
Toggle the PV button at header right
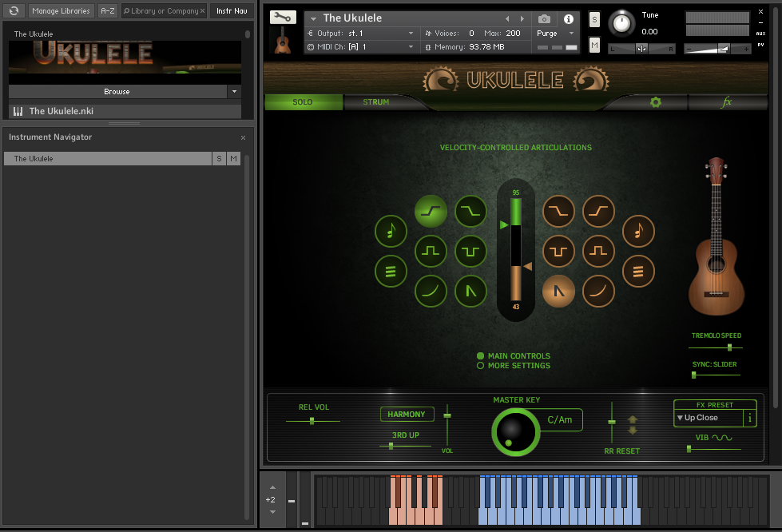pos(760,45)
